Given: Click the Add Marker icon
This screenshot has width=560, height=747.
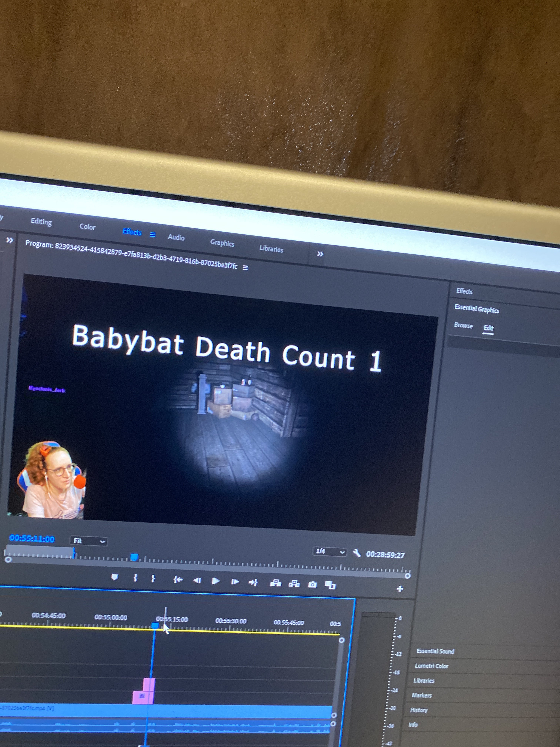Looking at the screenshot, I should [114, 577].
